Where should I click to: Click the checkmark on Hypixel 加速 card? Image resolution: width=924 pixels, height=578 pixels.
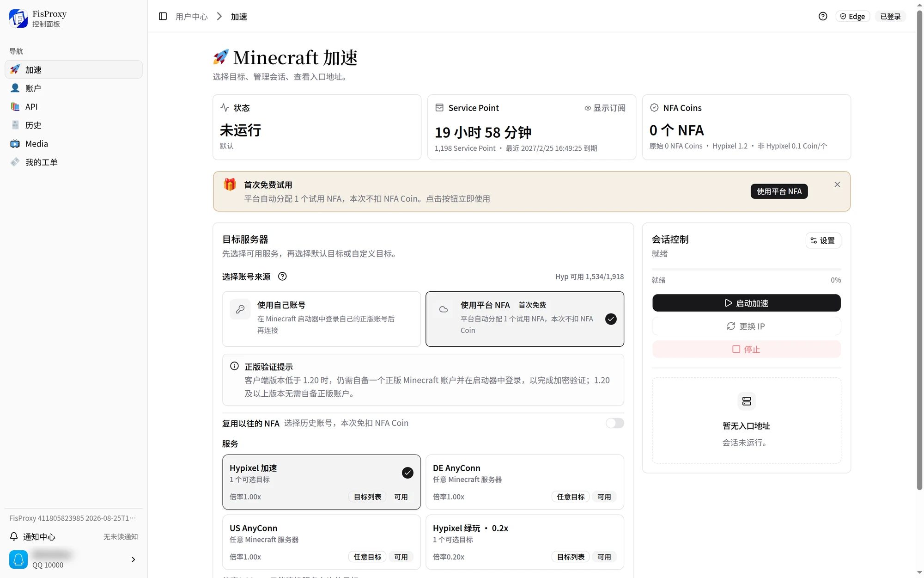coord(407,473)
